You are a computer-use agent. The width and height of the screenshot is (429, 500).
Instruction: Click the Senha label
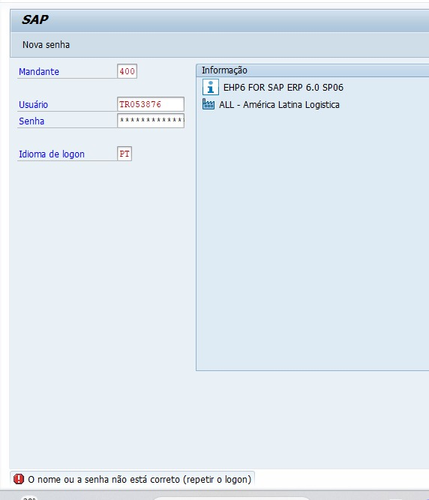click(x=31, y=121)
